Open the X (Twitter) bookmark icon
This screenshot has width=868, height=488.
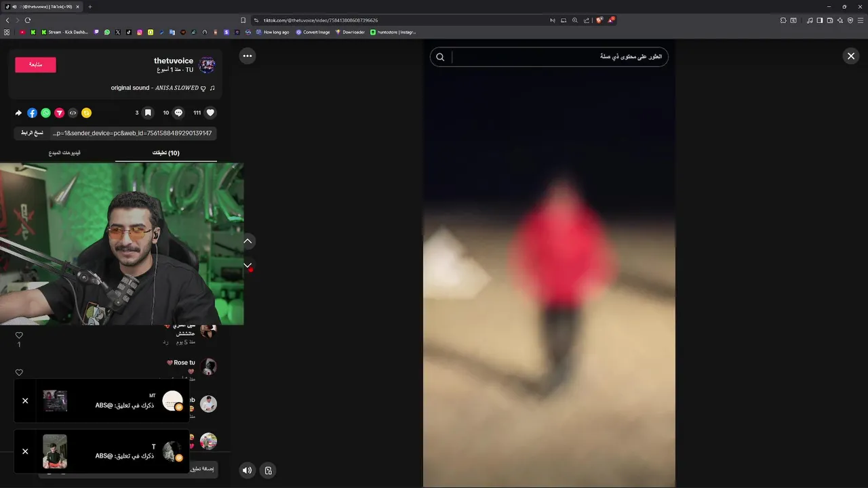(117, 32)
